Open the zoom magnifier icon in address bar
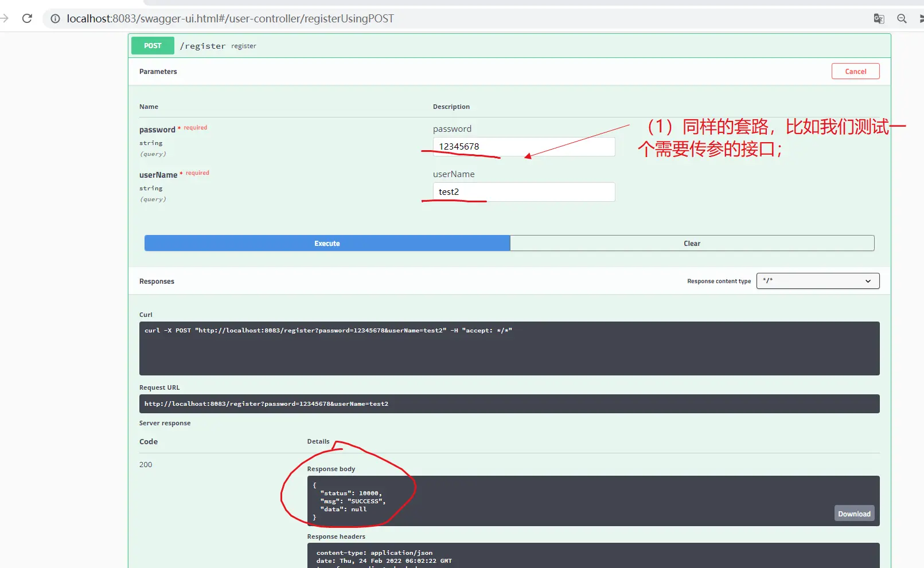 click(x=902, y=18)
